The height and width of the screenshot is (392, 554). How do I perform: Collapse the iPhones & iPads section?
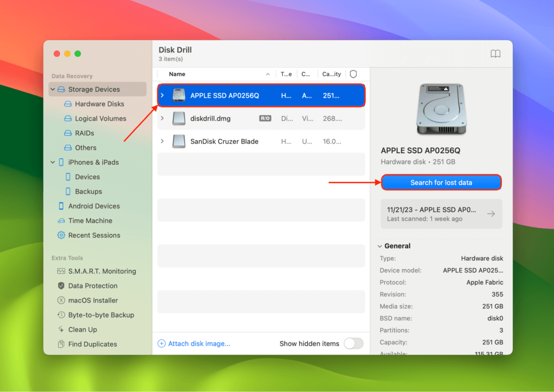53,162
